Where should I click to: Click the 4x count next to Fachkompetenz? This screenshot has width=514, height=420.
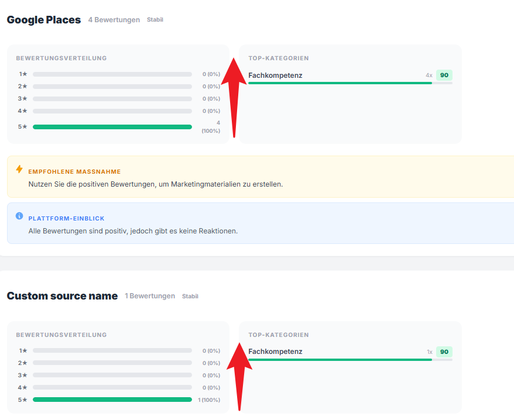pyautogui.click(x=429, y=75)
